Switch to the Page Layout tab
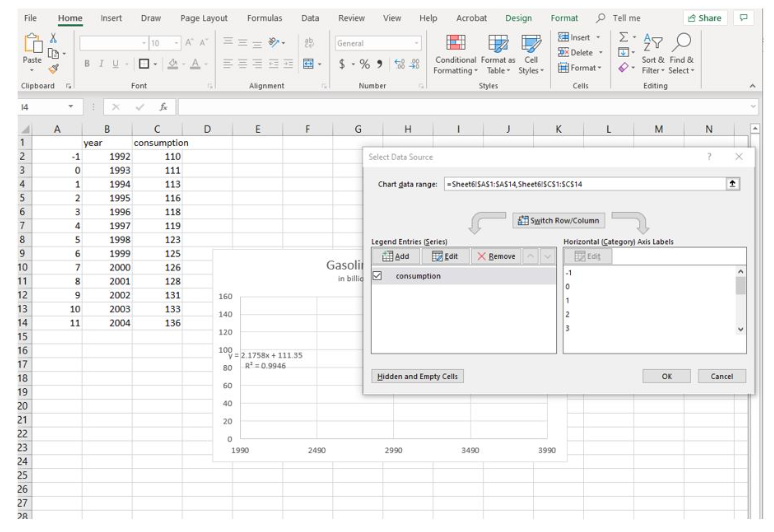Viewport: 774px width, 532px height. [x=204, y=18]
